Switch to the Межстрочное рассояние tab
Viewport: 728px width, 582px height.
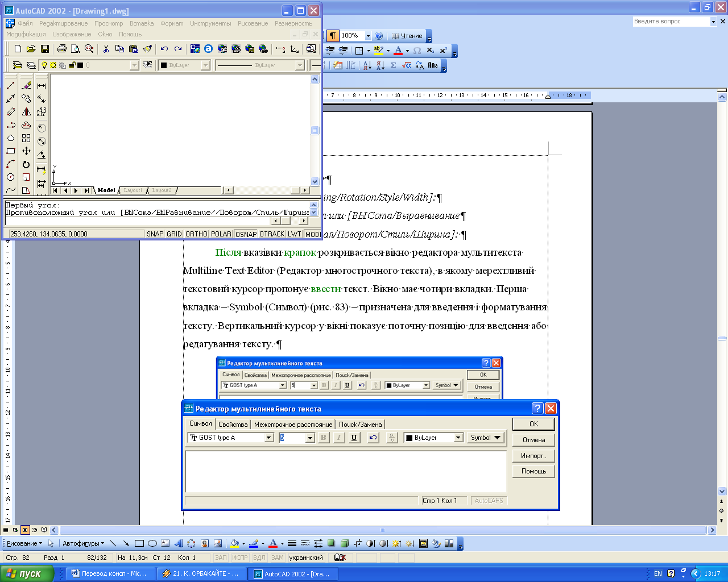pos(293,425)
